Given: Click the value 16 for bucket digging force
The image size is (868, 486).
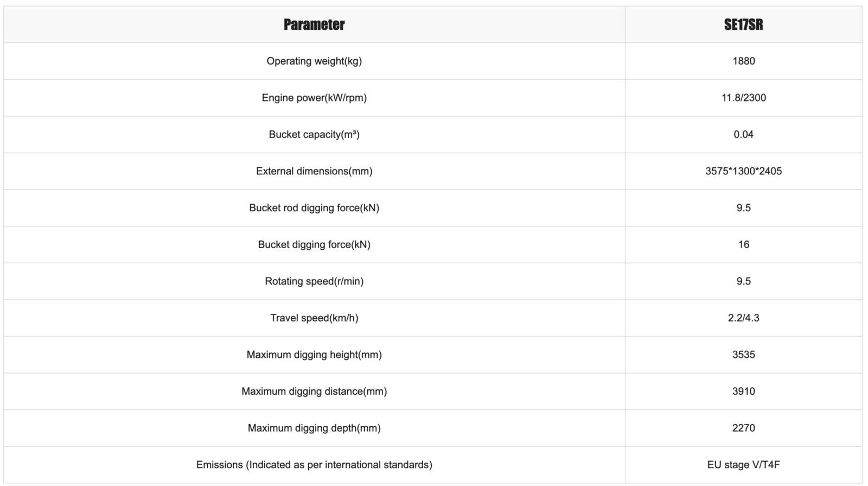Looking at the screenshot, I should point(743,244).
